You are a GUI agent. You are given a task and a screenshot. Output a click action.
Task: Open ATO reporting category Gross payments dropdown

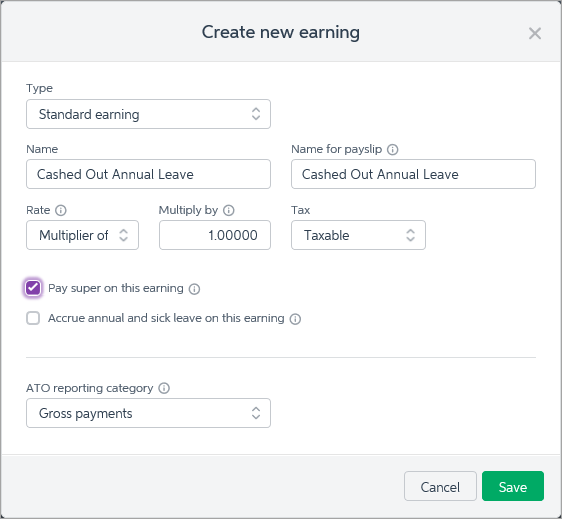click(148, 413)
